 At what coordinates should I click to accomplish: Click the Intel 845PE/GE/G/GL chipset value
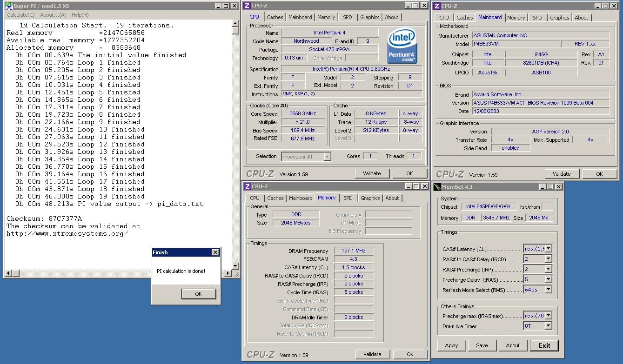(489, 207)
